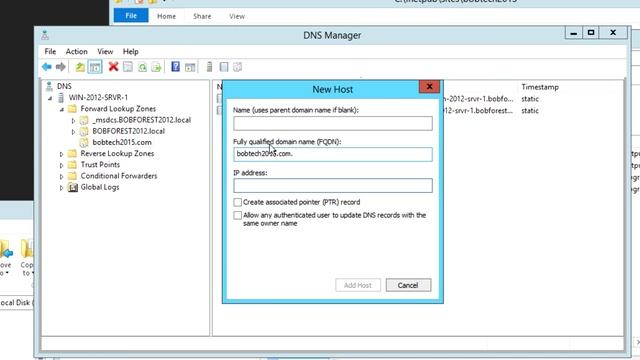
Task: Collapse the Forward Lookup Zones node
Action: click(x=62, y=109)
